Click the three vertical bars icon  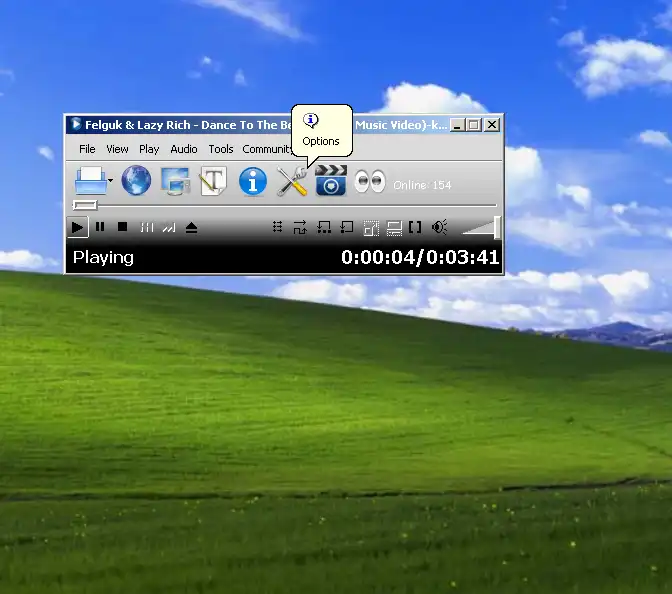[147, 227]
